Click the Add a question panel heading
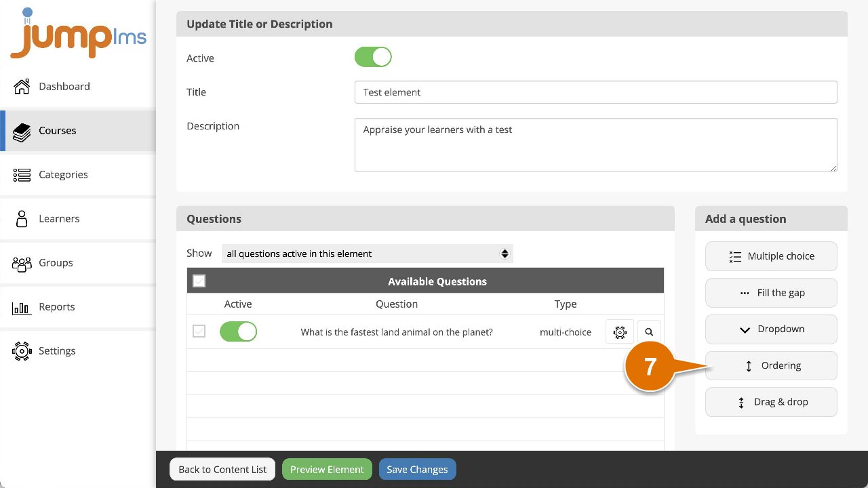Screen dimensions: 868x488 (745, 219)
